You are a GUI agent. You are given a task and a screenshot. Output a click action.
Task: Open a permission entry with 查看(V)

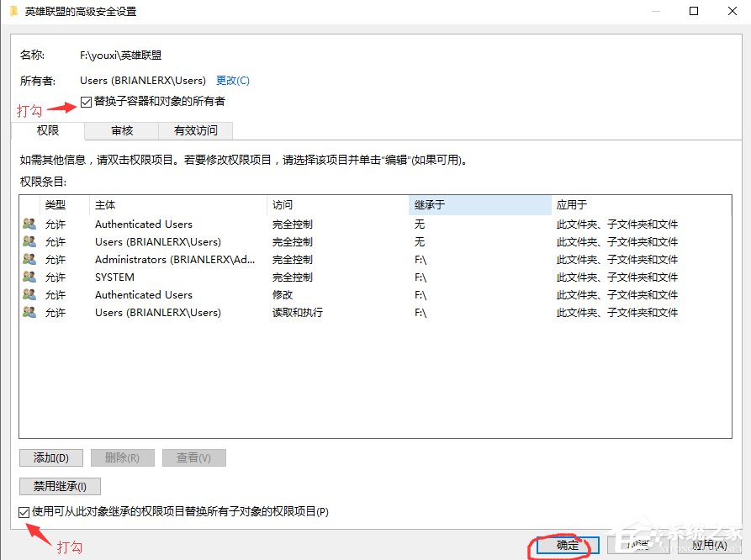[193, 457]
